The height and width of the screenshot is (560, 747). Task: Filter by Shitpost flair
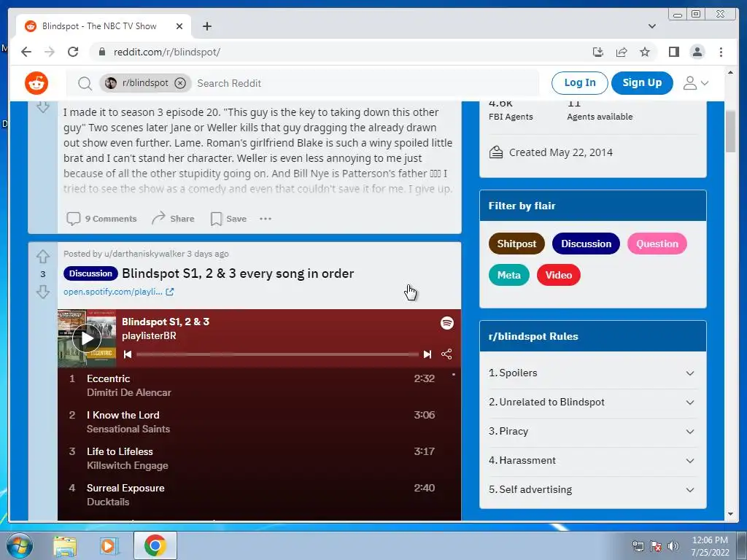516,244
